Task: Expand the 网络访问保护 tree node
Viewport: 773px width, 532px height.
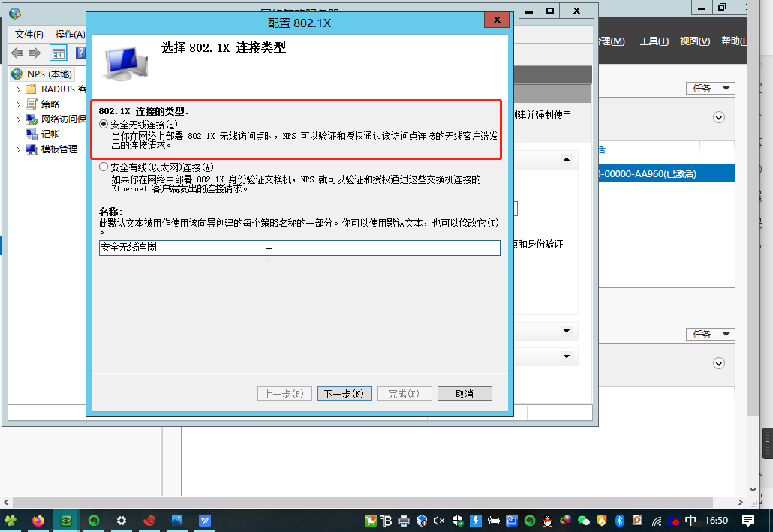Action: point(18,119)
